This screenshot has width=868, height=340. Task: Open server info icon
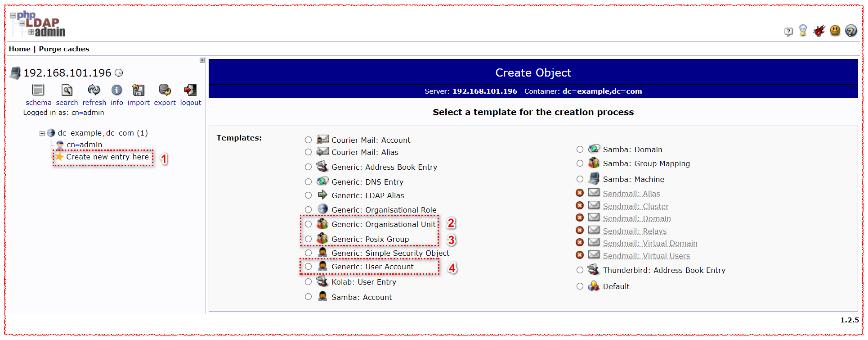tap(117, 90)
